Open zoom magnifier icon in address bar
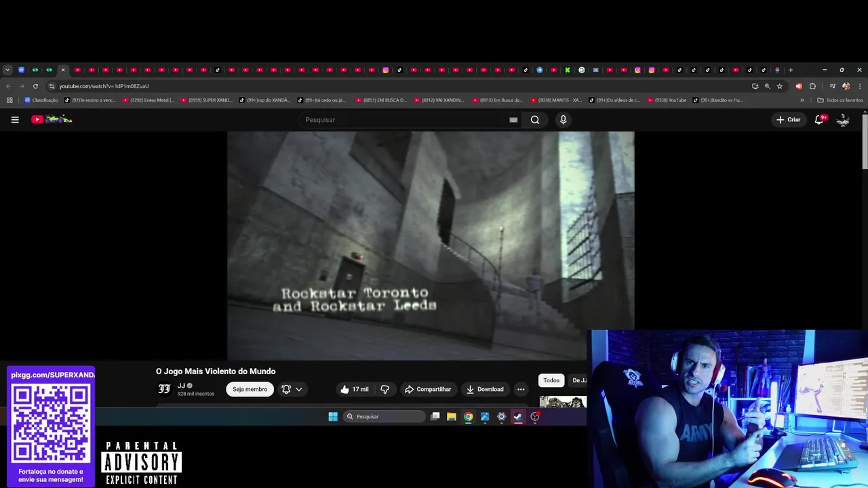The height and width of the screenshot is (488, 868). point(767,86)
